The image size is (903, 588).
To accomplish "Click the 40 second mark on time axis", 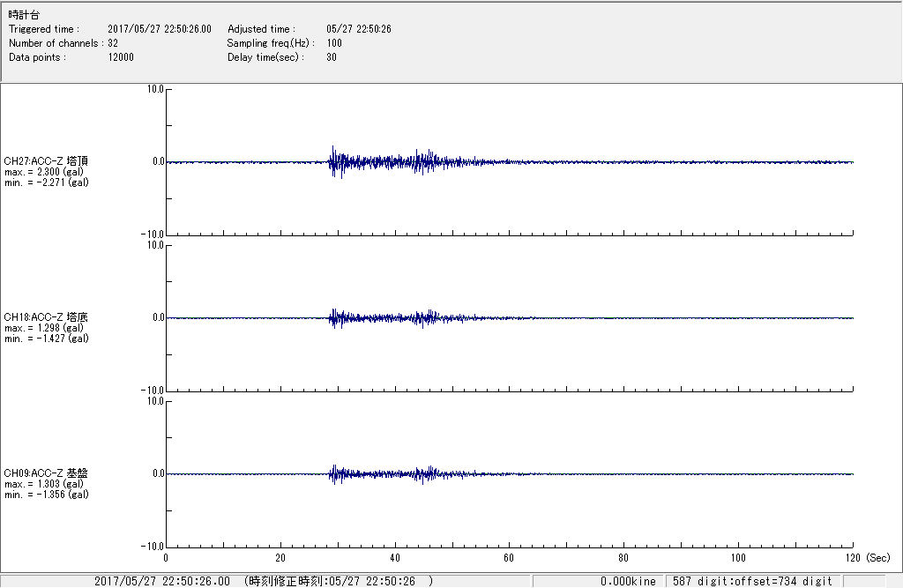I will pyautogui.click(x=394, y=558).
